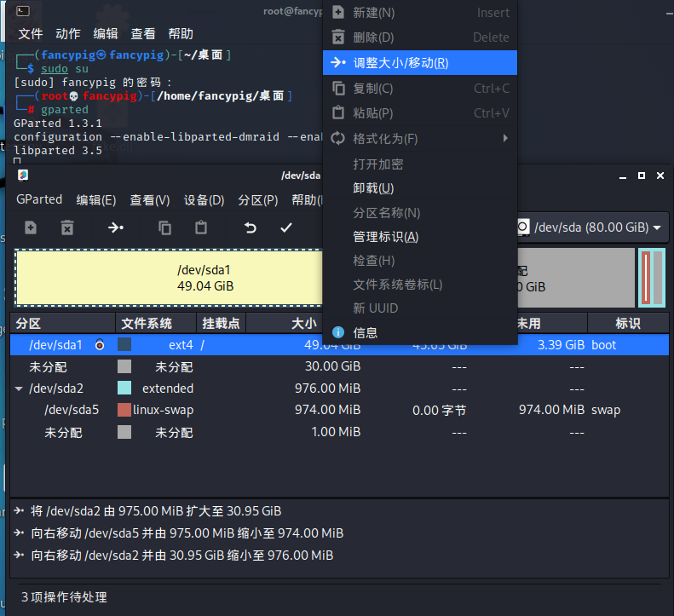674x616 pixels.
Task: Click the apply all operations checkmark
Action: click(x=286, y=227)
